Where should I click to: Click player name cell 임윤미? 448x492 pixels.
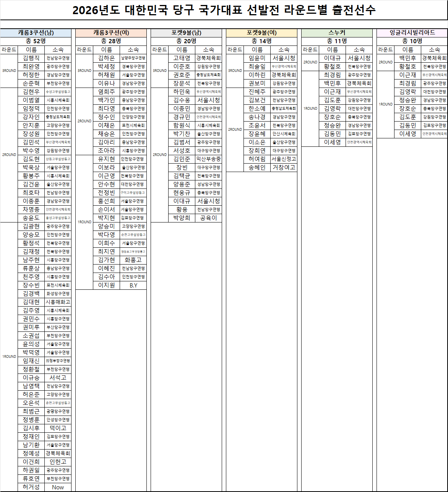coord(257,58)
